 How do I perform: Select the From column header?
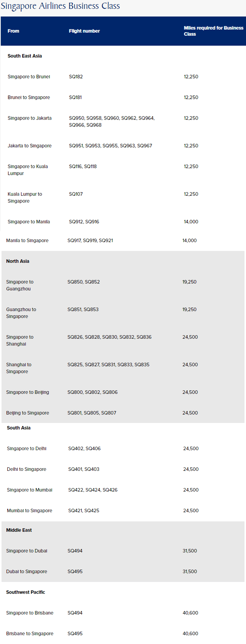tap(13, 31)
